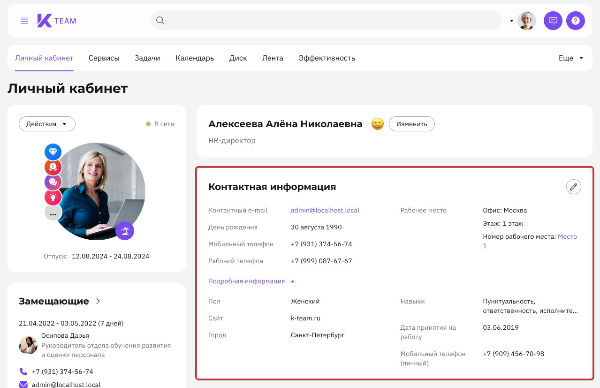Collapse Подробная информация section
Screen dimensions: 600x388
click(x=251, y=281)
